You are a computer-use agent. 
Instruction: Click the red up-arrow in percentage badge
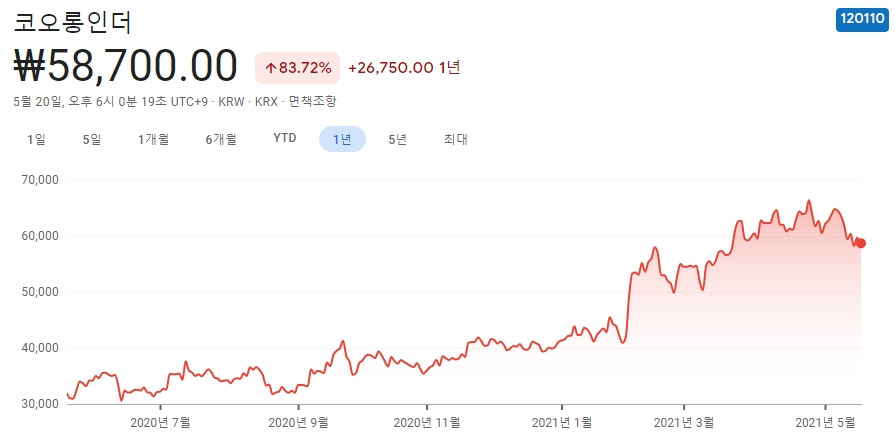270,67
